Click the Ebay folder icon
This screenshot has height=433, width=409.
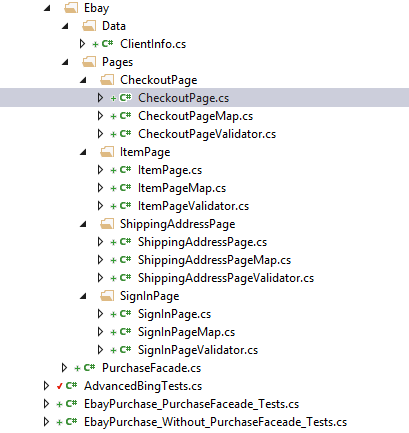(71, 8)
